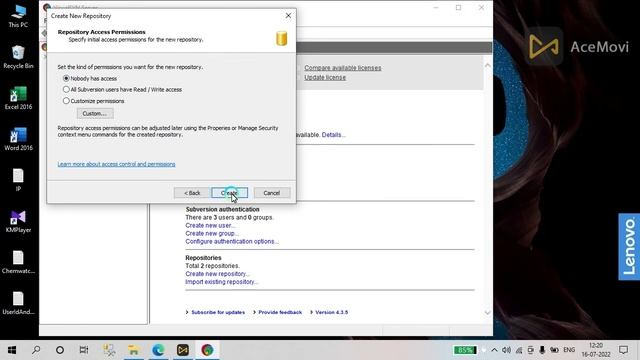Select the IP file on desktop

click(x=18, y=180)
